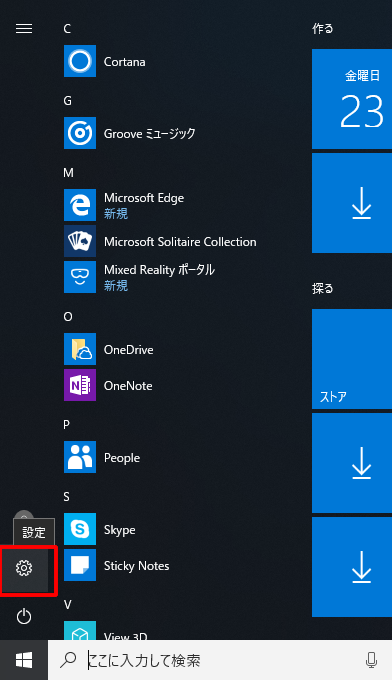
Task: Click the letter S group header
Action: (67, 497)
